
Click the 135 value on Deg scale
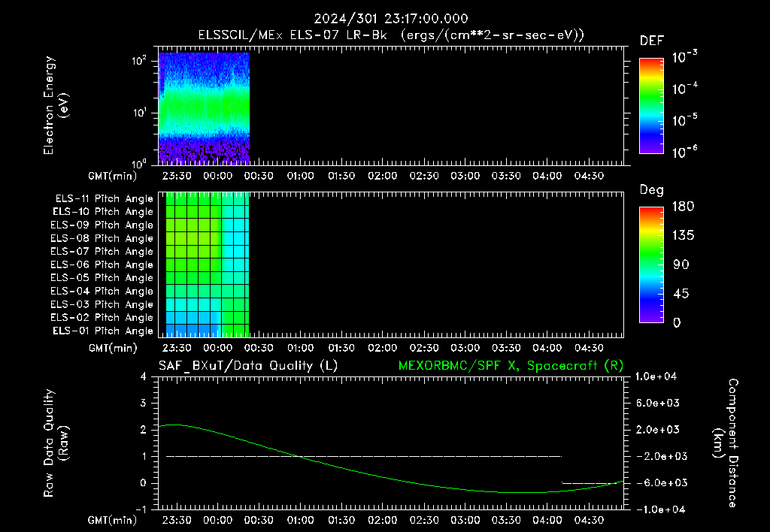click(x=683, y=236)
